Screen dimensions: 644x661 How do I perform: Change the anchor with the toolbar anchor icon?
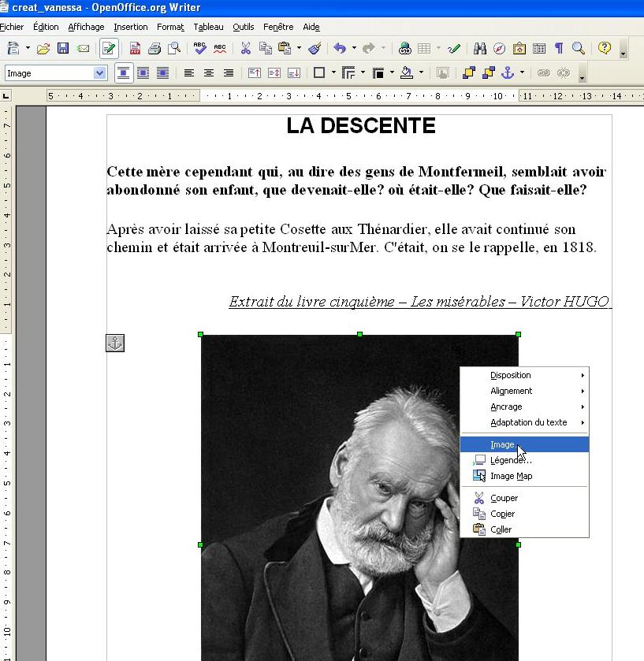coord(508,73)
